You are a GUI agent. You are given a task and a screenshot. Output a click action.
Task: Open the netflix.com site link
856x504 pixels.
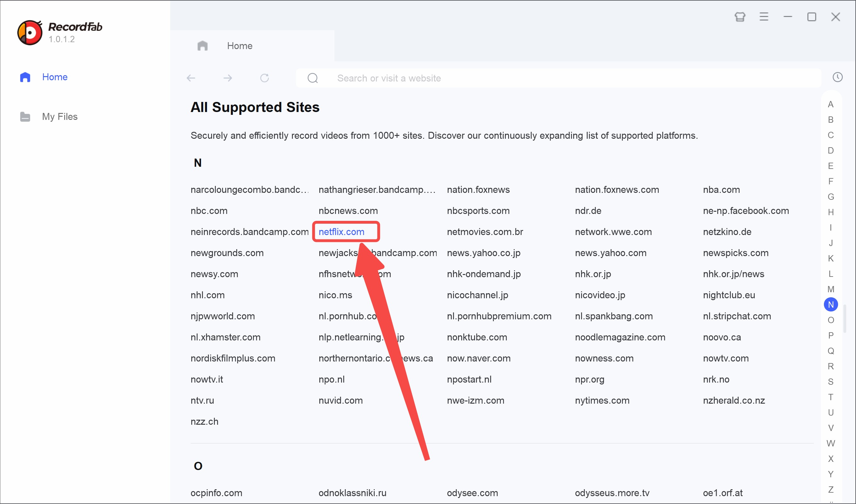click(x=341, y=232)
